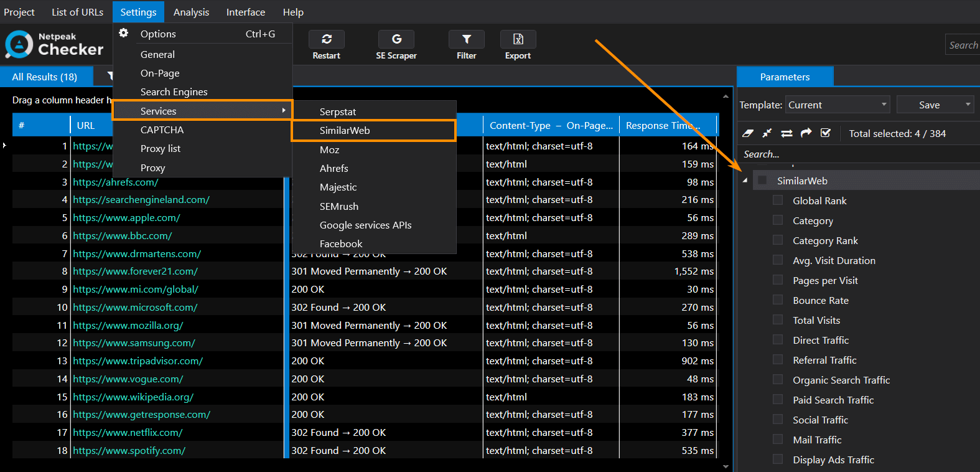This screenshot has height=472, width=980.
Task: Choose SEMrush service entry
Action: coord(374,206)
